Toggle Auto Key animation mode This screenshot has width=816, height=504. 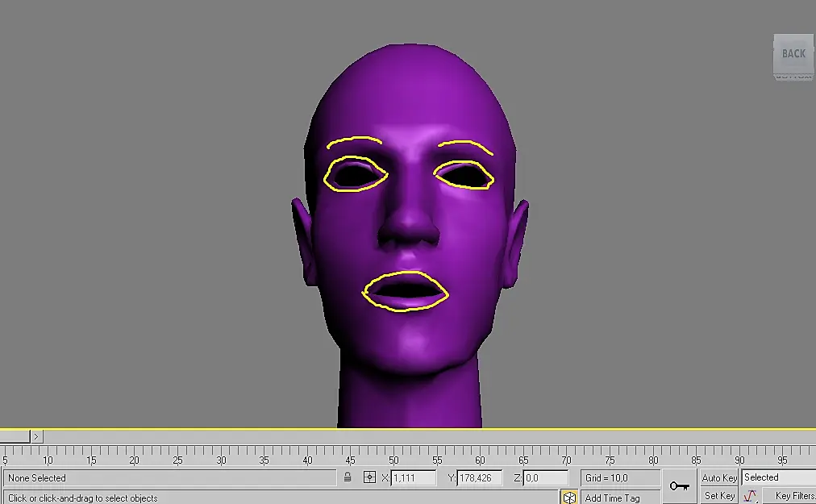tap(719, 478)
